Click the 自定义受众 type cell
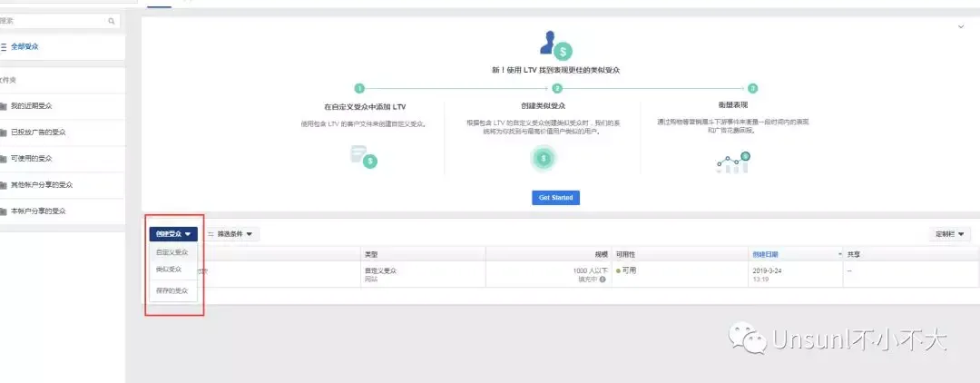980x383 pixels. coord(381,270)
